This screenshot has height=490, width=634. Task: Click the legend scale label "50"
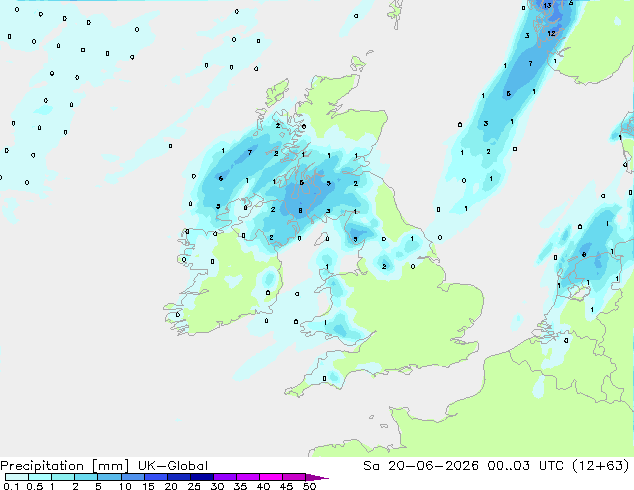(310, 486)
